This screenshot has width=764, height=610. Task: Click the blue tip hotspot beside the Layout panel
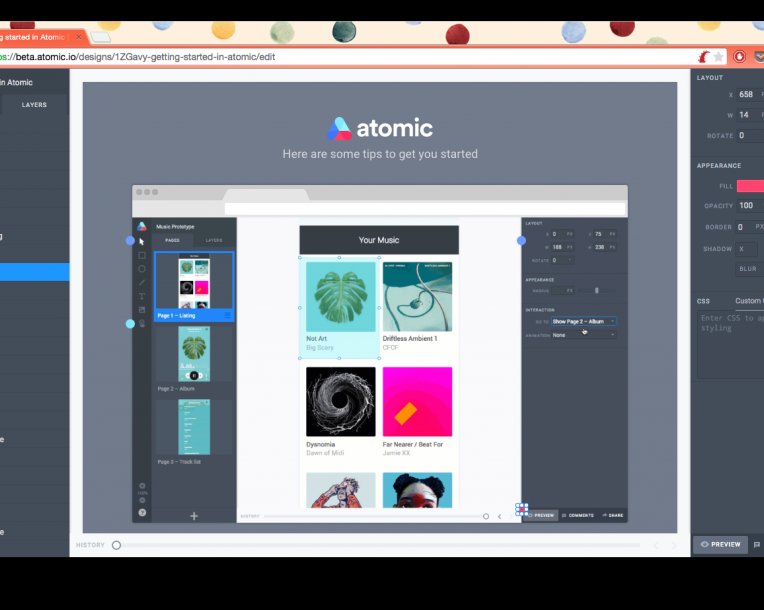tap(521, 240)
